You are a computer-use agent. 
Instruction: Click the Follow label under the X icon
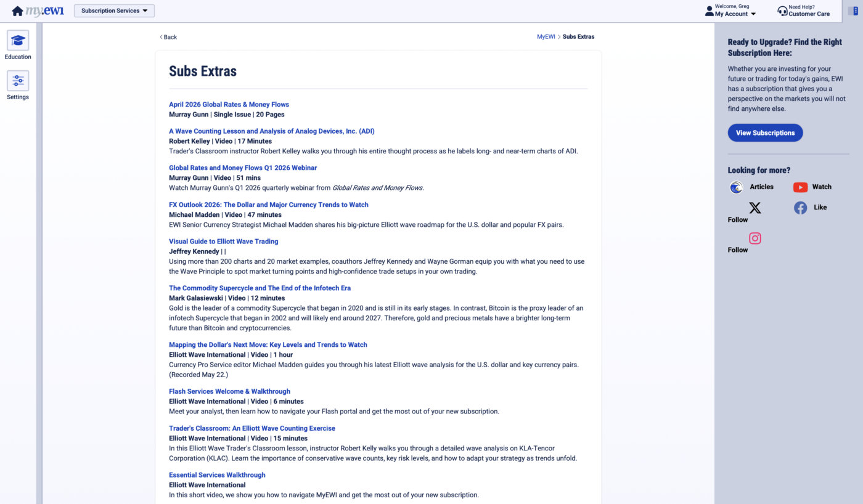click(738, 220)
